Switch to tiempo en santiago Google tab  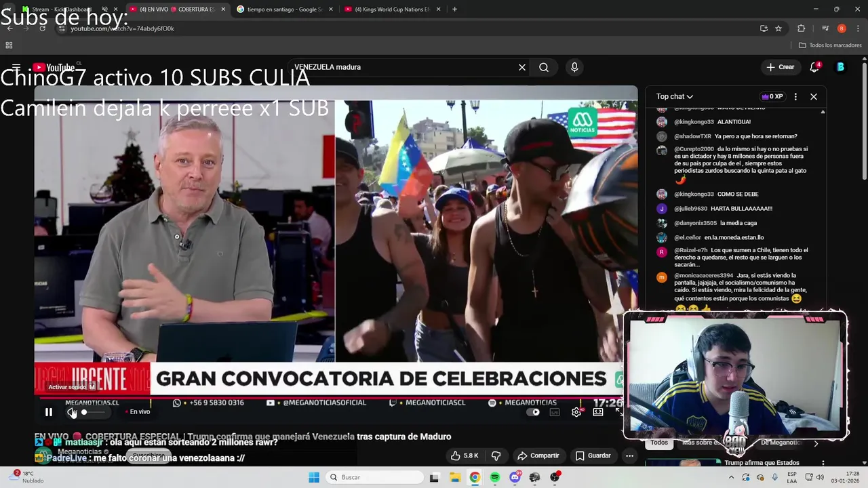coord(283,9)
